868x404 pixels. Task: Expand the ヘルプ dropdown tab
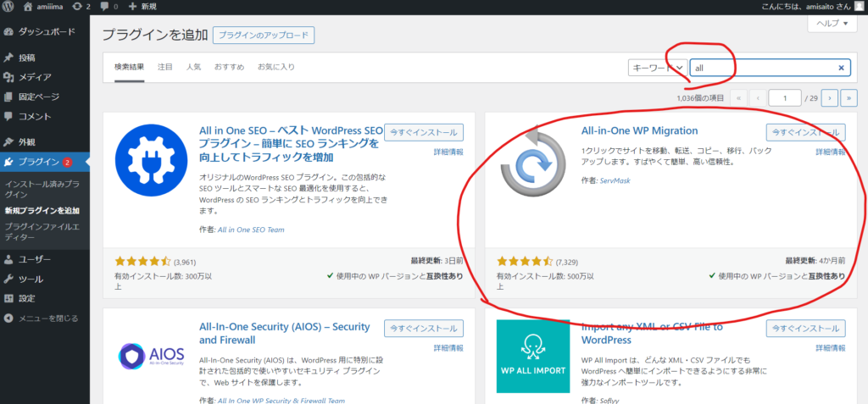coord(832,23)
